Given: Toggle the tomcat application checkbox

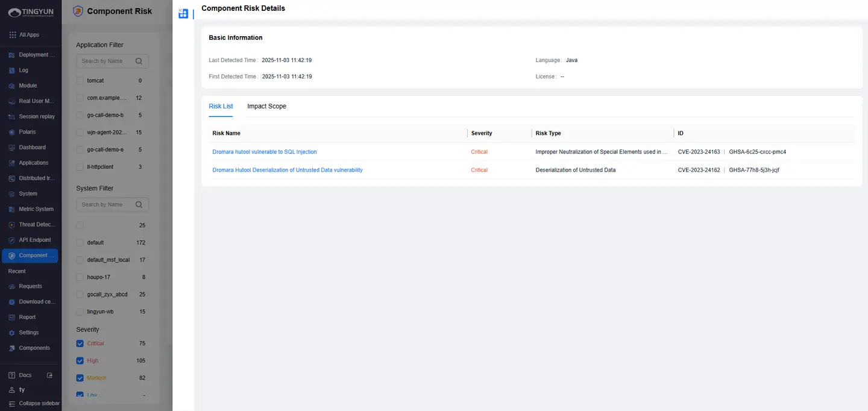Looking at the screenshot, I should point(80,81).
